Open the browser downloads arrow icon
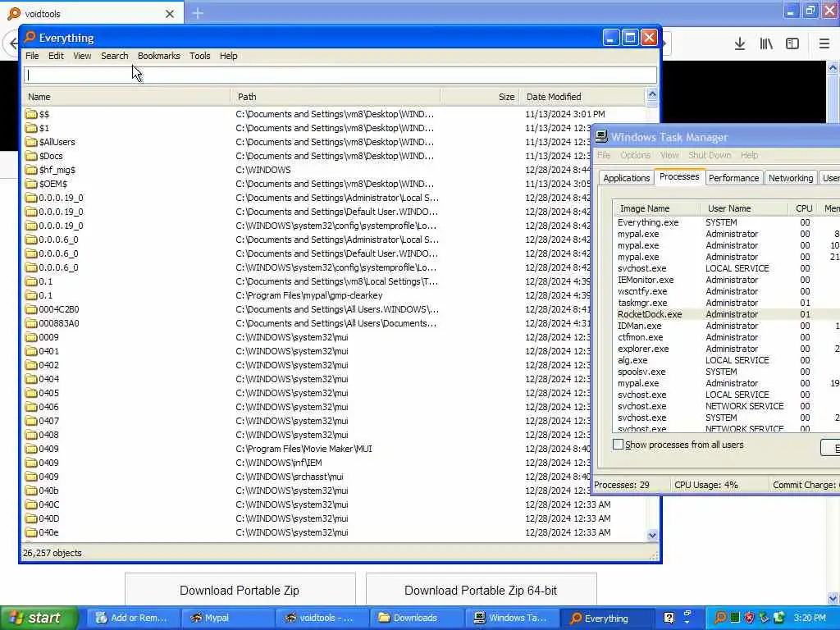 point(740,43)
